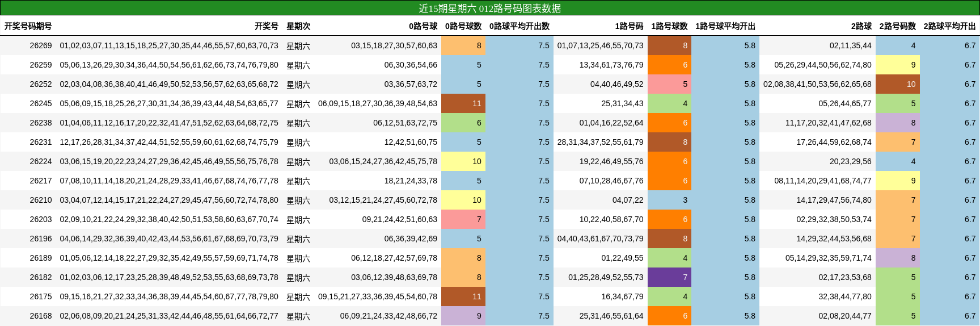980x326 pixels.
Task: Click the 1路 cell 16,34,67,79
Action: tap(623, 296)
